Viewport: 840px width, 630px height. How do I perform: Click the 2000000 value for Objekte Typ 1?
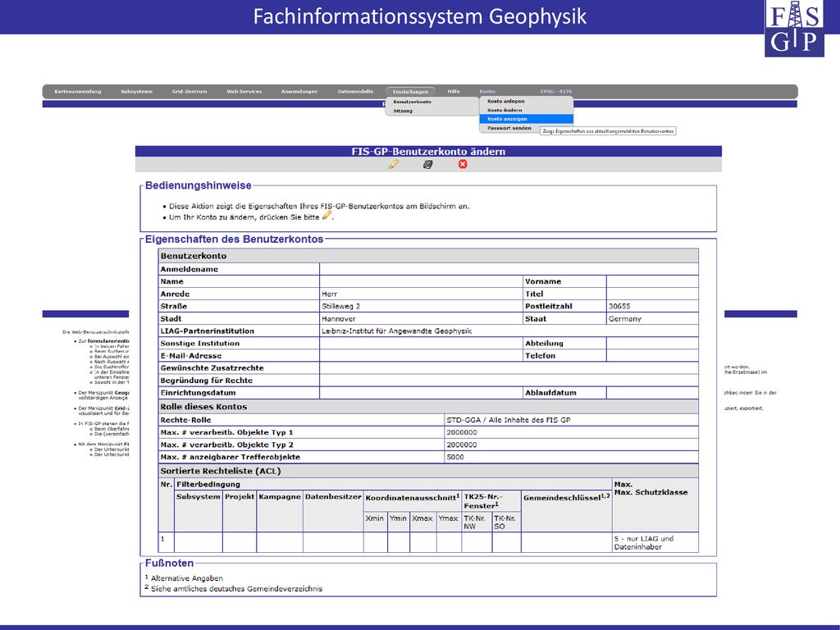click(462, 431)
